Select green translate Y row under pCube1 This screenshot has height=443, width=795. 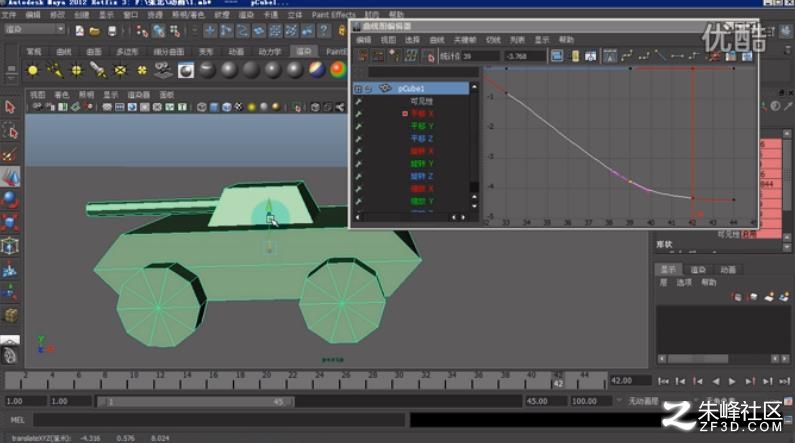tap(422, 126)
